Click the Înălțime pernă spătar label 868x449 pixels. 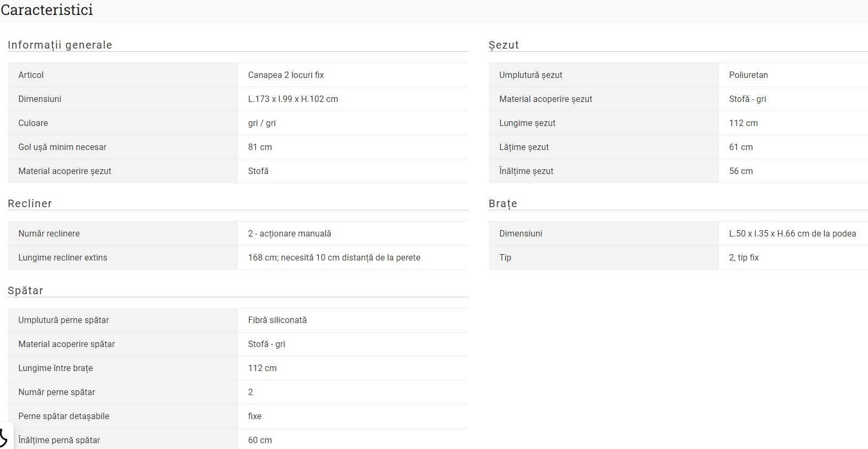pos(59,440)
